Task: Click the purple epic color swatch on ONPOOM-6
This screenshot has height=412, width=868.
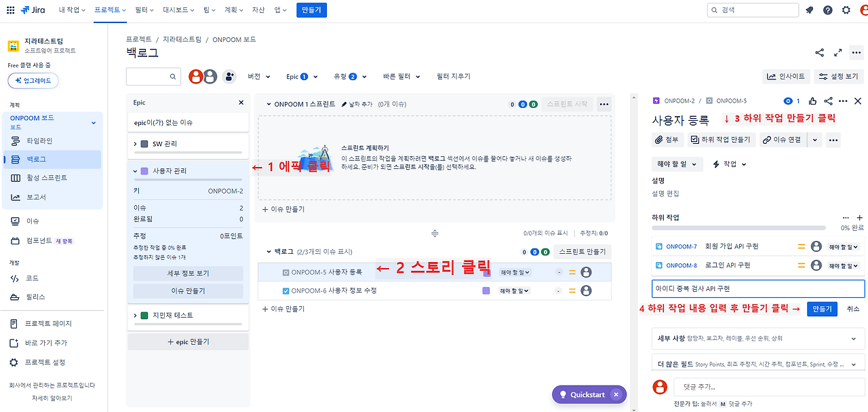Action: click(x=486, y=291)
